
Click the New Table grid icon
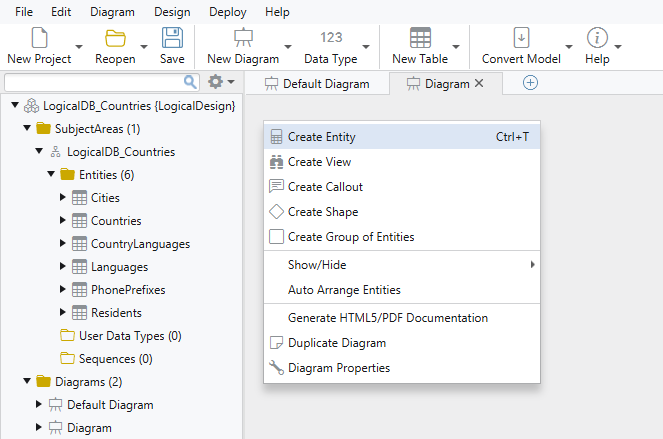[420, 38]
